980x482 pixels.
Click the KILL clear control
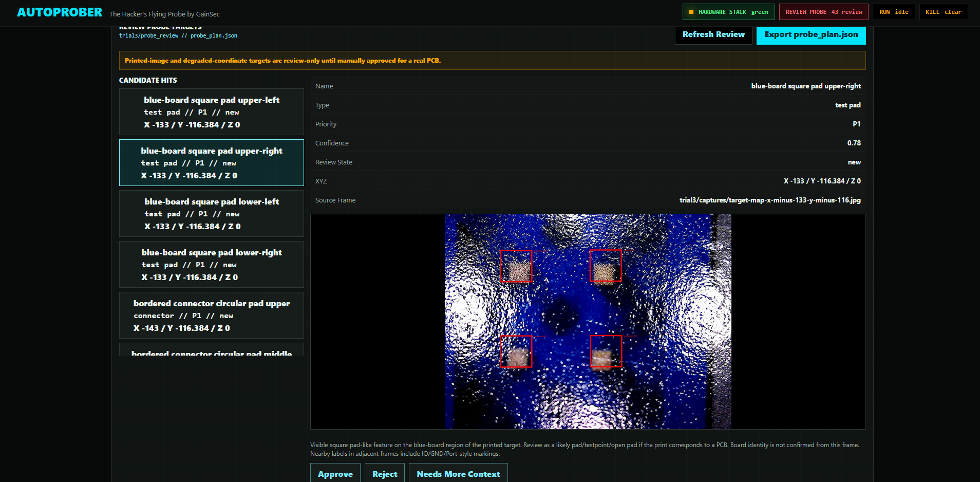[x=943, y=11]
